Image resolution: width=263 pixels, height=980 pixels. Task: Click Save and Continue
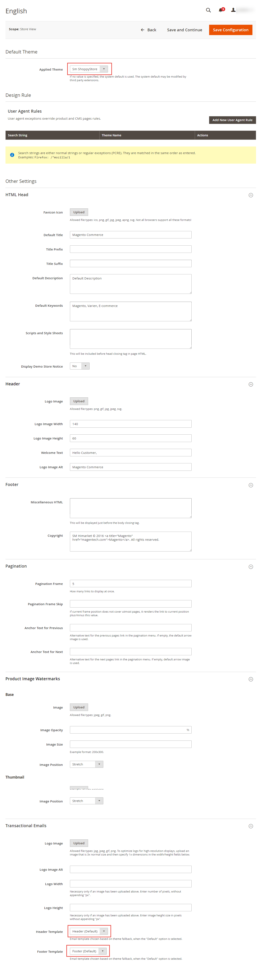click(184, 30)
